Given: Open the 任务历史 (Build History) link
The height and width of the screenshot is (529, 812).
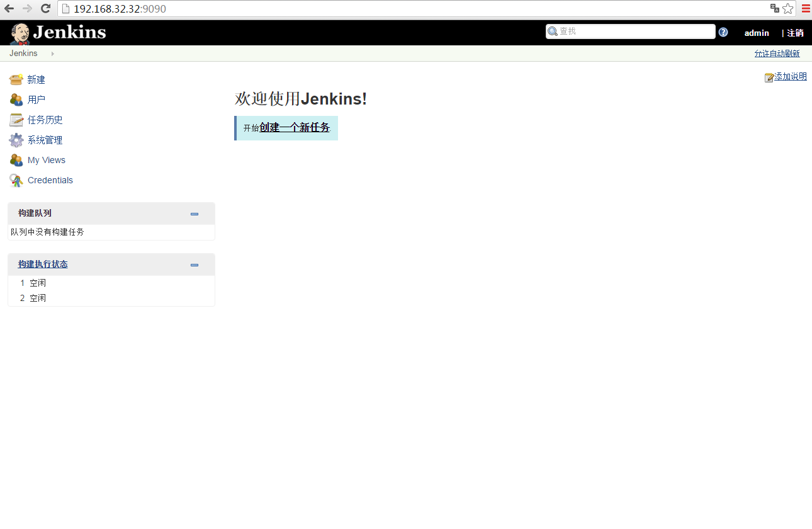Looking at the screenshot, I should point(45,120).
